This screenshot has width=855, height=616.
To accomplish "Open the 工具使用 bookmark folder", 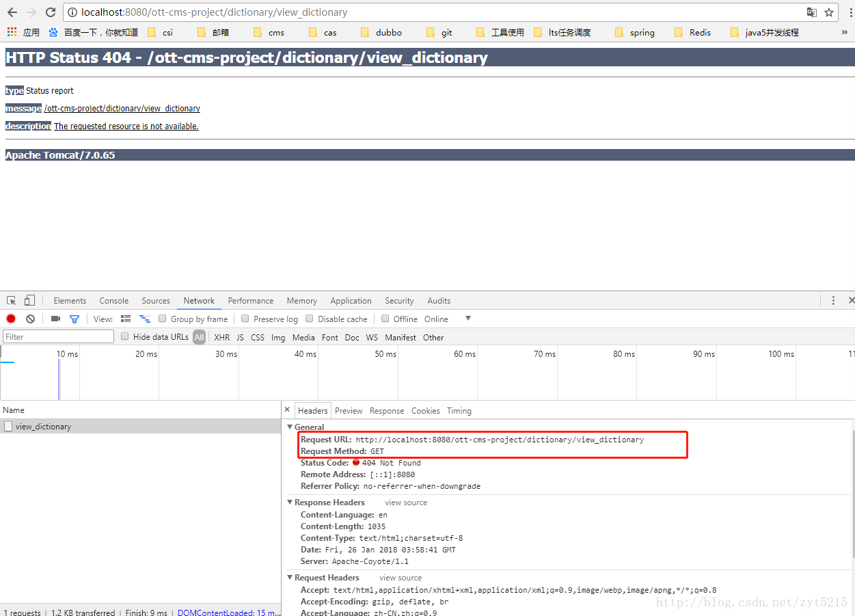I will [x=500, y=32].
